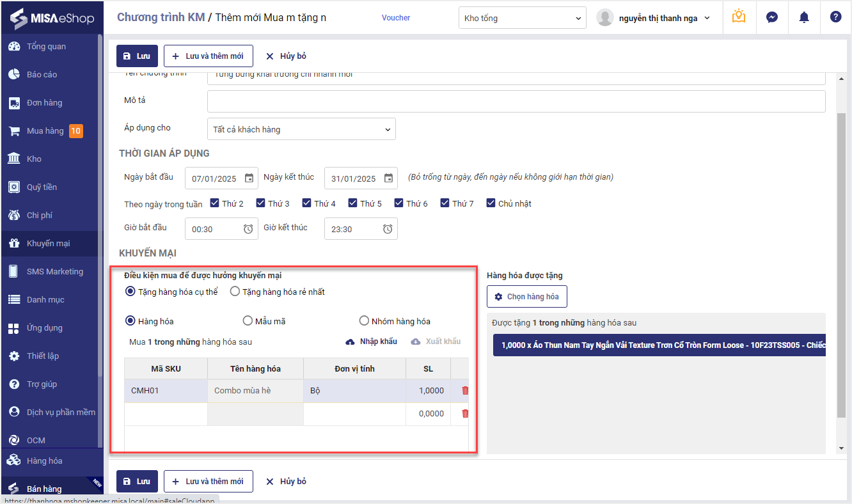The width and height of the screenshot is (852, 504).
Task: Open SMS Marketing sidebar menu
Action: point(54,272)
